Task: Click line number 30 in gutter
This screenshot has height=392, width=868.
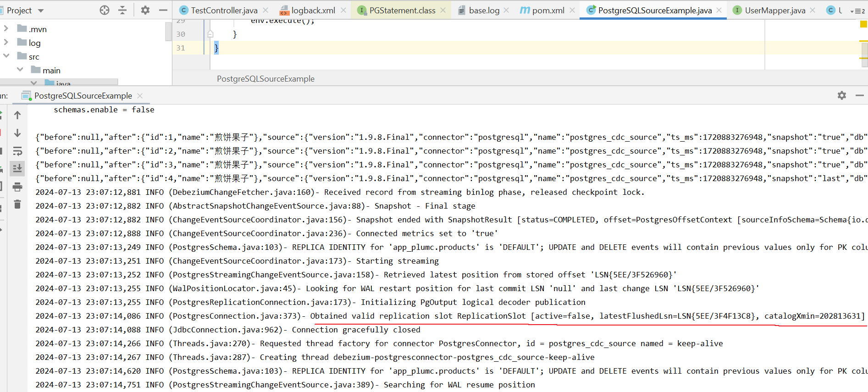Action: tap(181, 34)
